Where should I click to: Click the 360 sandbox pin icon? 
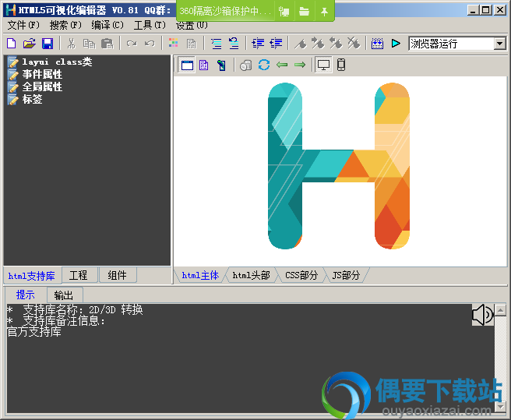[x=324, y=12]
